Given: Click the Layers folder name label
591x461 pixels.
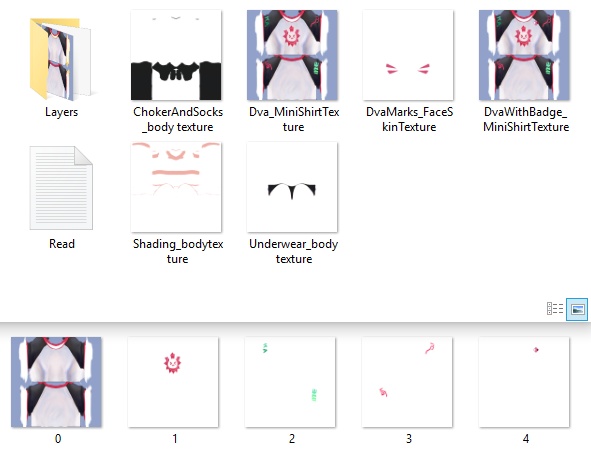Looking at the screenshot, I should coord(61,112).
